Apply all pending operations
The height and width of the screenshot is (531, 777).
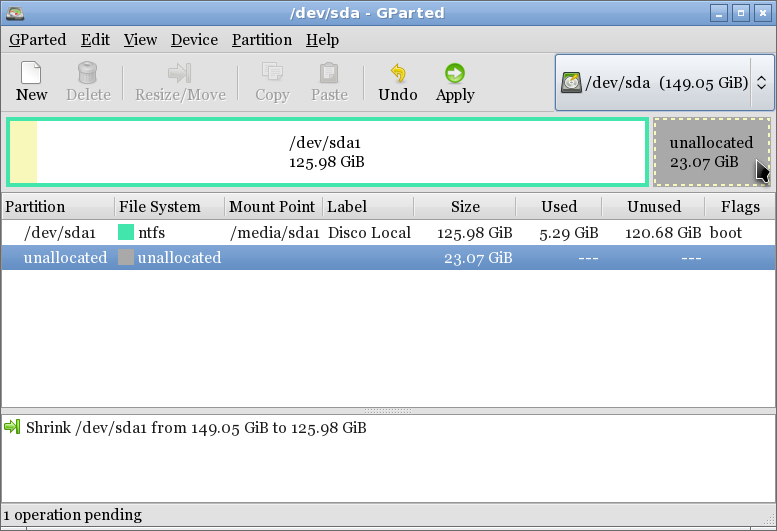pyautogui.click(x=455, y=81)
